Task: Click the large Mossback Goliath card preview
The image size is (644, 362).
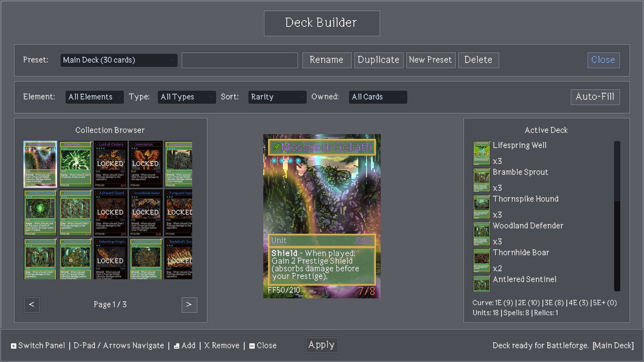Action: 322,216
